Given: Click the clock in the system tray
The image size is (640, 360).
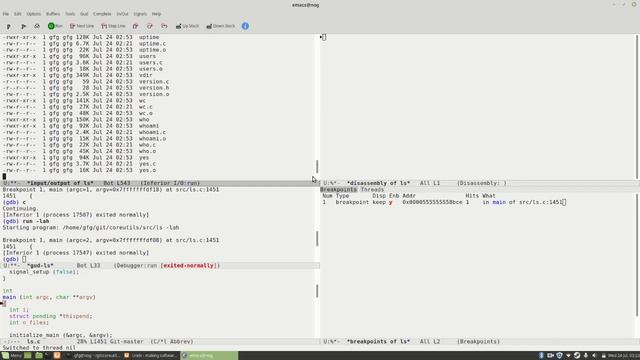Looking at the screenshot, I should tap(625, 356).
